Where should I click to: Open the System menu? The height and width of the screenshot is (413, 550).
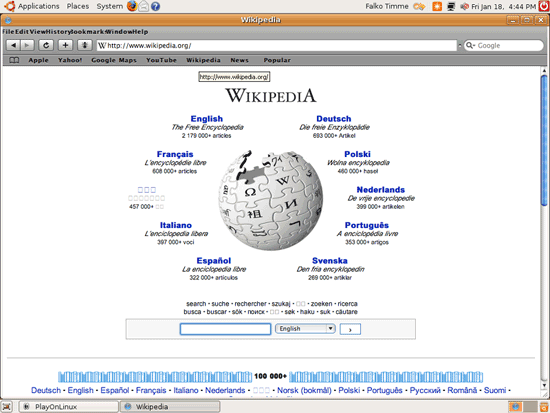[110, 6]
